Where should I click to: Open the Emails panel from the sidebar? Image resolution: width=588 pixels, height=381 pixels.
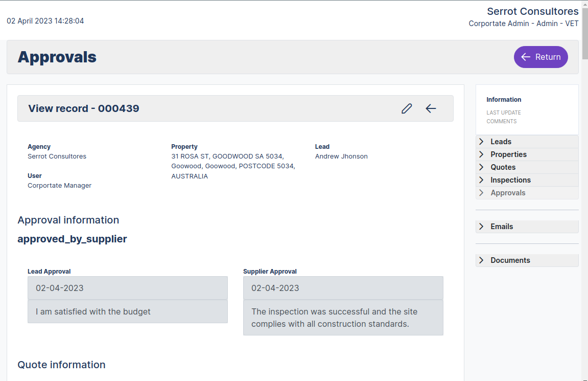pyautogui.click(x=502, y=226)
